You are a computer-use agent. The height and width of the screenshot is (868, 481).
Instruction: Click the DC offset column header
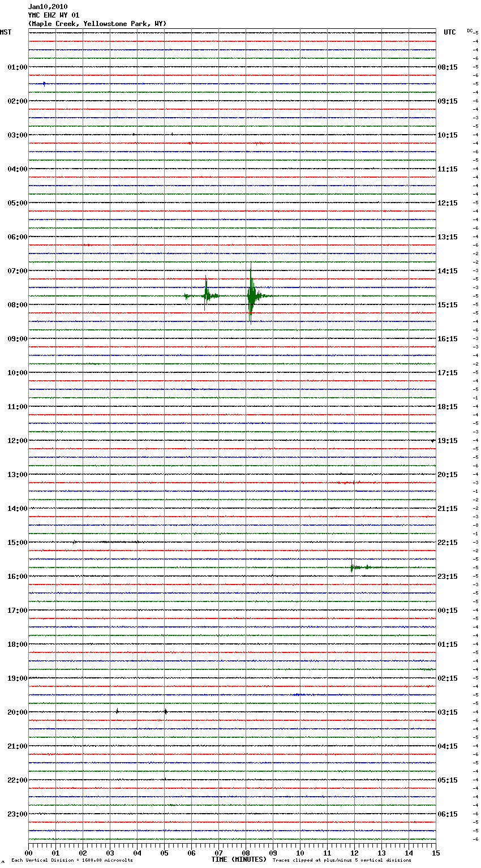click(470, 31)
